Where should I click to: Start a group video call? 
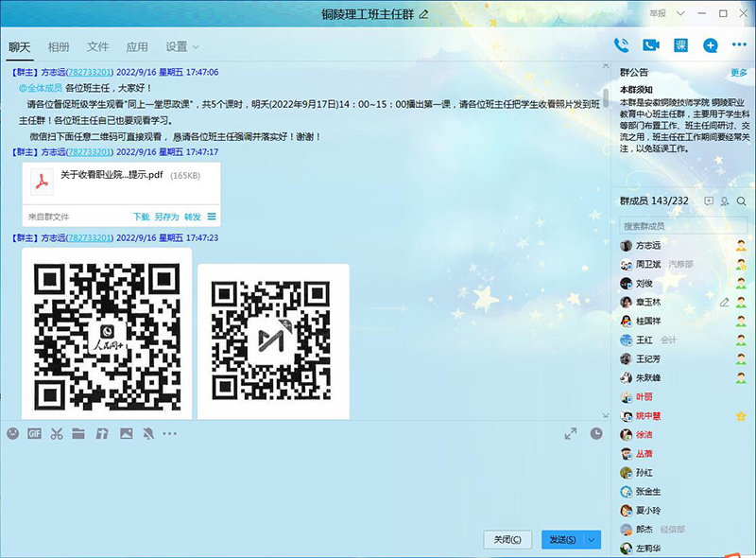click(x=651, y=45)
